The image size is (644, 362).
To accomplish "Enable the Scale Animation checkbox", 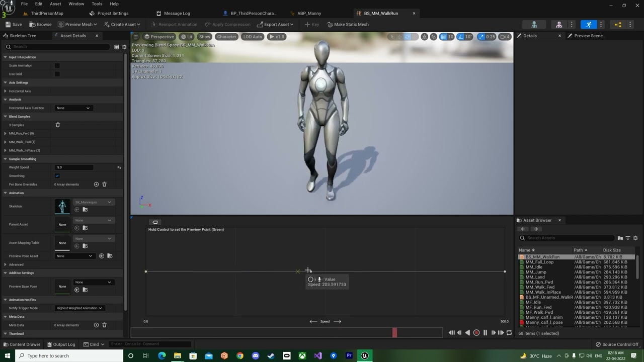I will (57, 65).
